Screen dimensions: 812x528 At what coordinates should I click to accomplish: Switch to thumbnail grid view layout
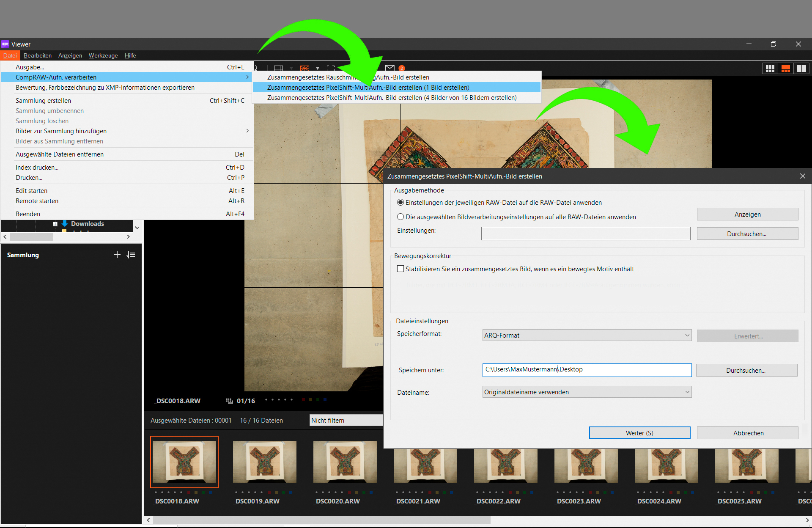tap(770, 68)
